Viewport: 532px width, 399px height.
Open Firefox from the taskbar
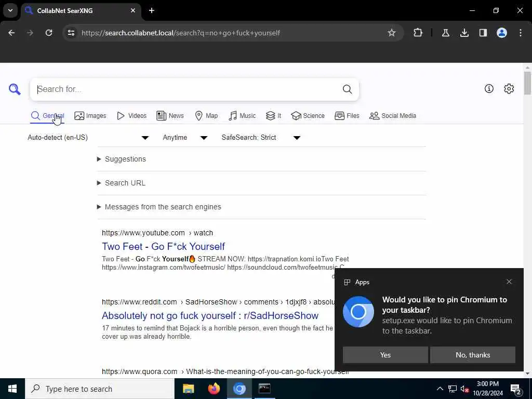(x=214, y=389)
